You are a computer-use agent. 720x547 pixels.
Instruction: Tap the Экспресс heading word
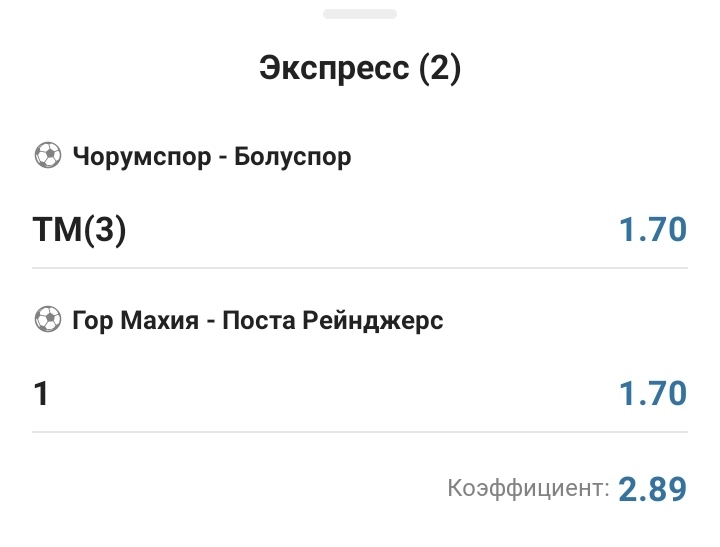[334, 69]
